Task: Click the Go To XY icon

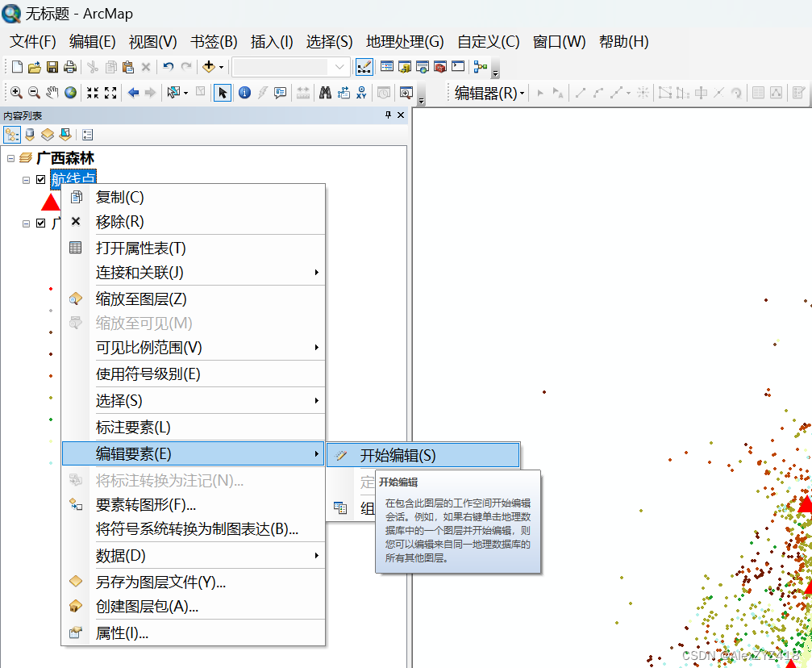Action: (x=361, y=92)
